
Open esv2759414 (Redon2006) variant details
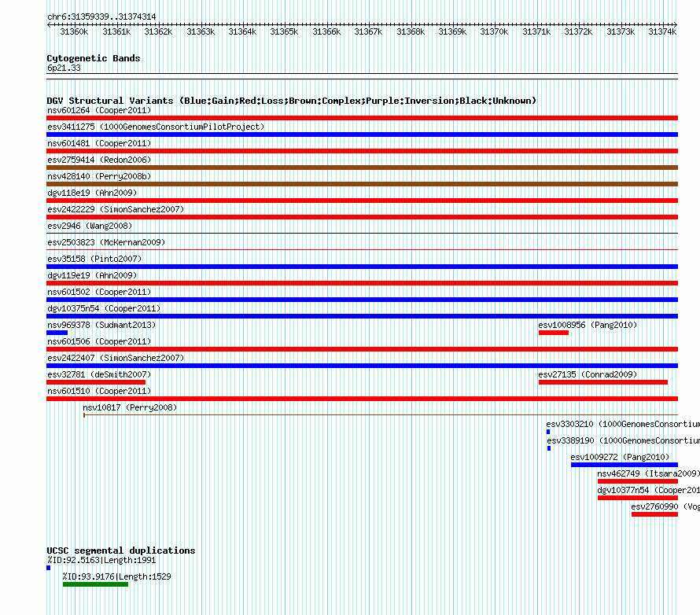click(x=99, y=160)
